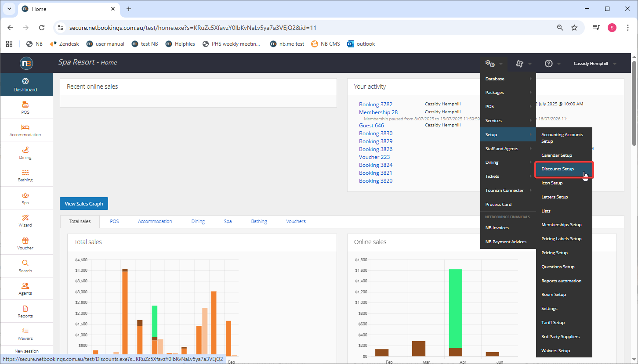Screen dimensions: 638x364
Task: Click the View Sales Graph button
Action: pyautogui.click(x=83, y=204)
